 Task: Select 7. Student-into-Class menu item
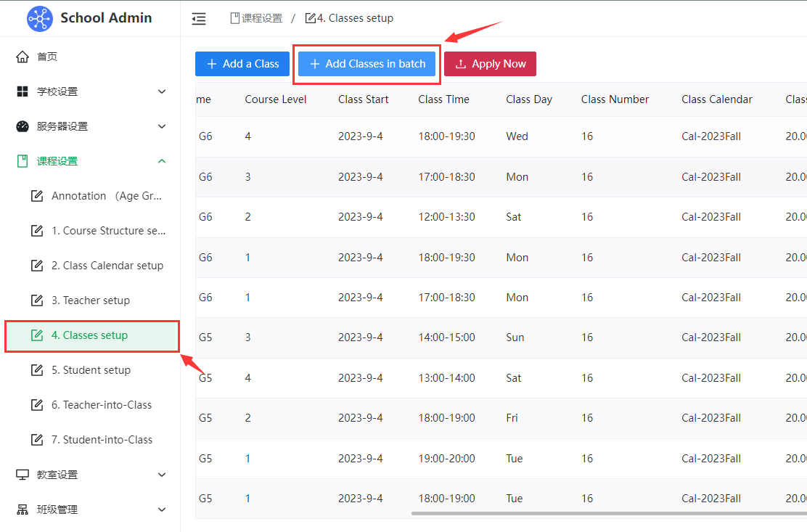click(x=102, y=440)
